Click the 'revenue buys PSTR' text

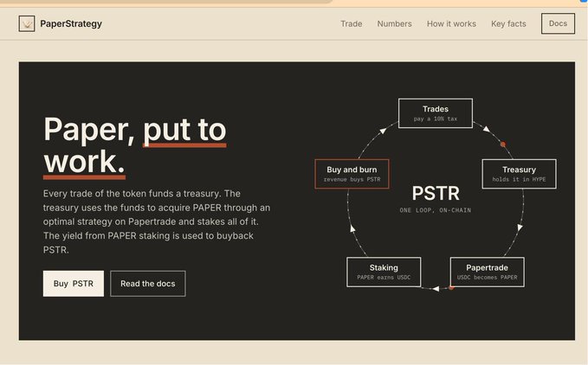(x=352, y=179)
